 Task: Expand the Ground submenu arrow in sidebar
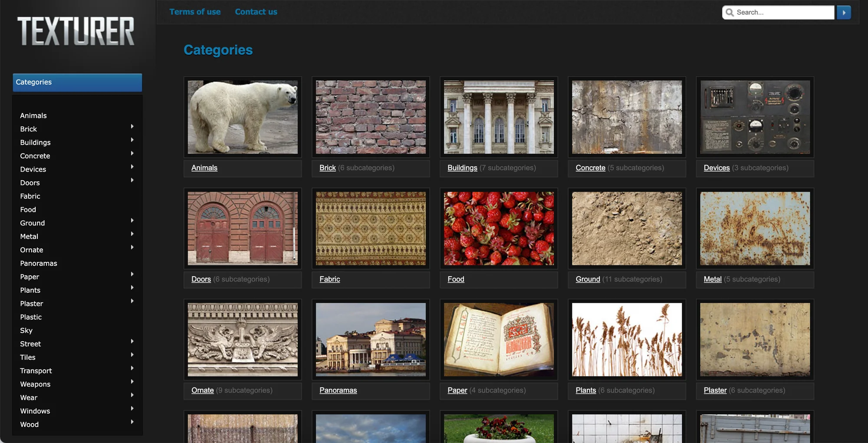(132, 221)
